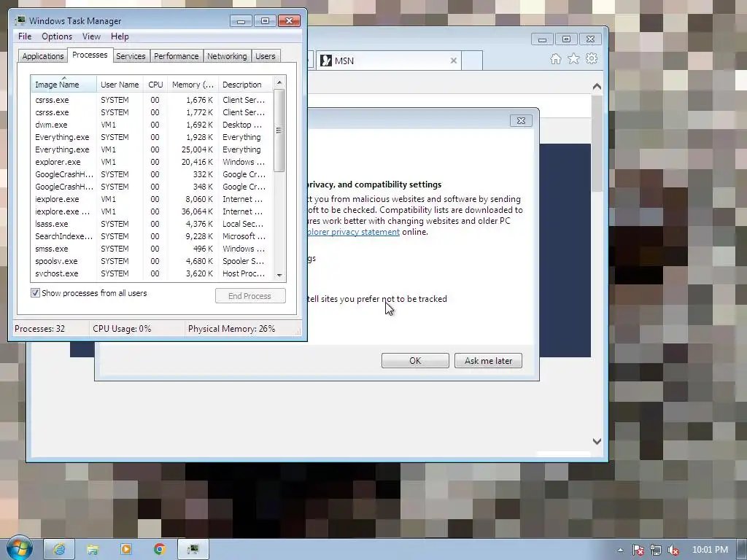The width and height of the screenshot is (747, 560).
Task: Select csrss.exe row using 1,676 K
Action: pyautogui.click(x=152, y=100)
